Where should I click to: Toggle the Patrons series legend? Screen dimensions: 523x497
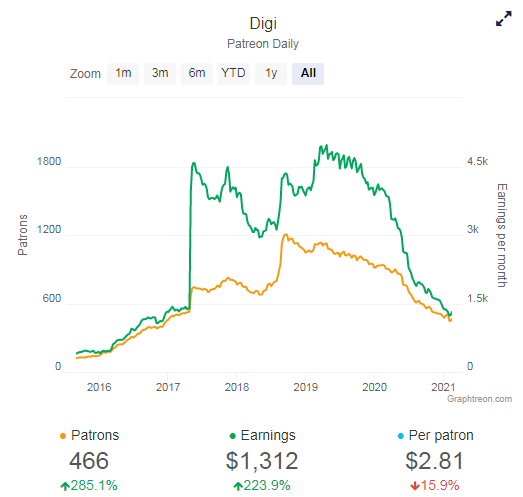coord(89,435)
